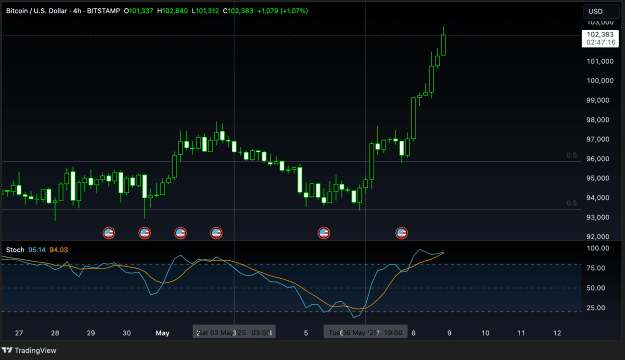Viewport: 625px width, 360px height.
Task: Click the 99,000 price axis label
Action: point(598,100)
